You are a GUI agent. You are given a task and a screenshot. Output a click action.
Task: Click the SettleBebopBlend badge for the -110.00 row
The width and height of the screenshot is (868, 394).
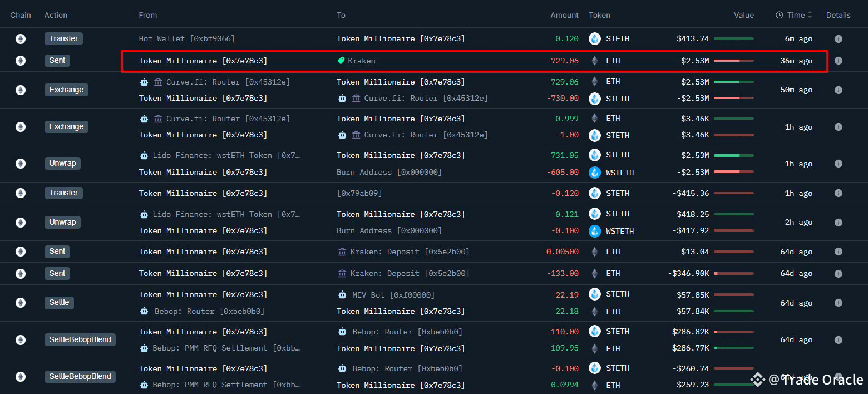[80, 340]
